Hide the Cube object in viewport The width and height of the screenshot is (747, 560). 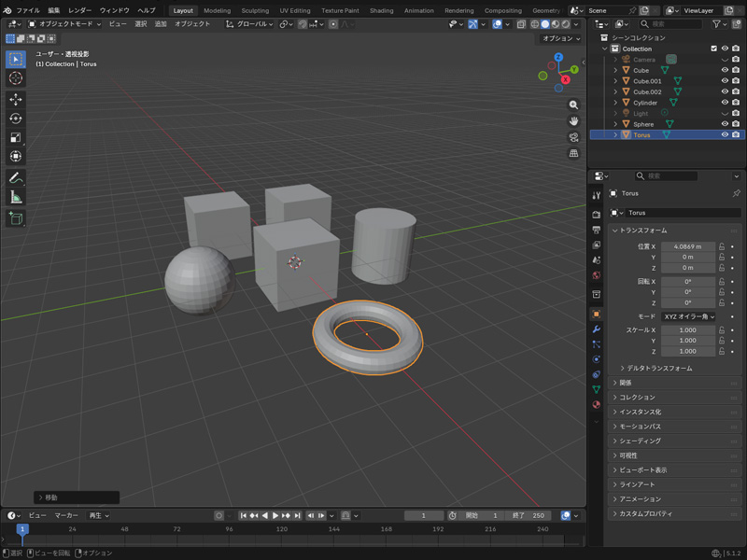(x=725, y=70)
